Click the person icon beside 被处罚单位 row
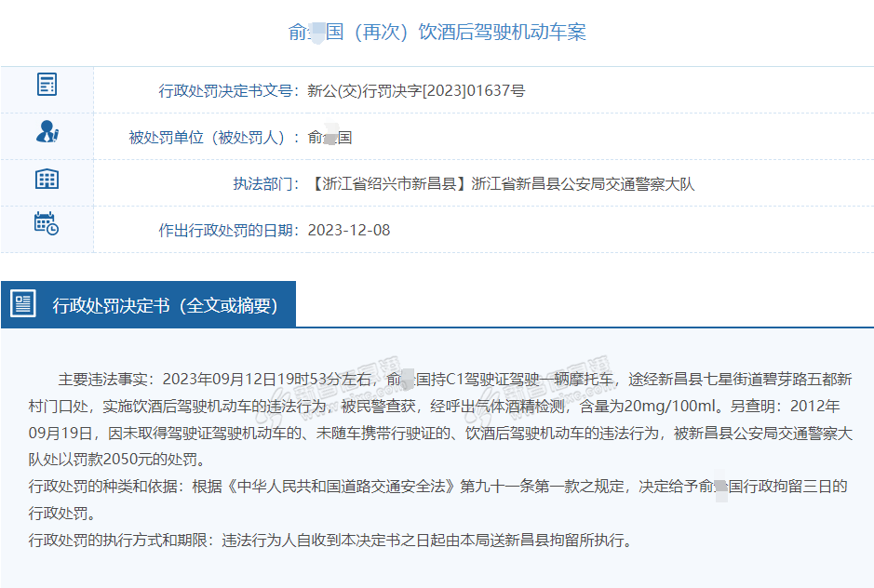Image resolution: width=874 pixels, height=588 pixels. pyautogui.click(x=47, y=132)
